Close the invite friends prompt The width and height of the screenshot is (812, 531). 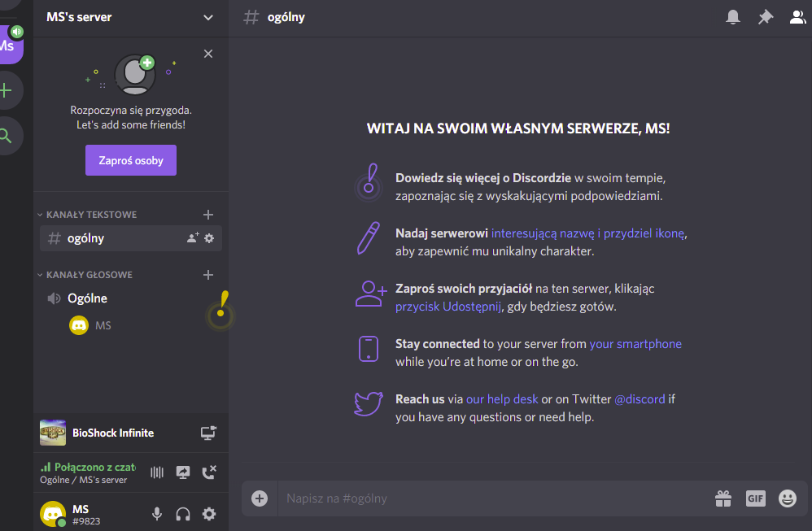(208, 54)
